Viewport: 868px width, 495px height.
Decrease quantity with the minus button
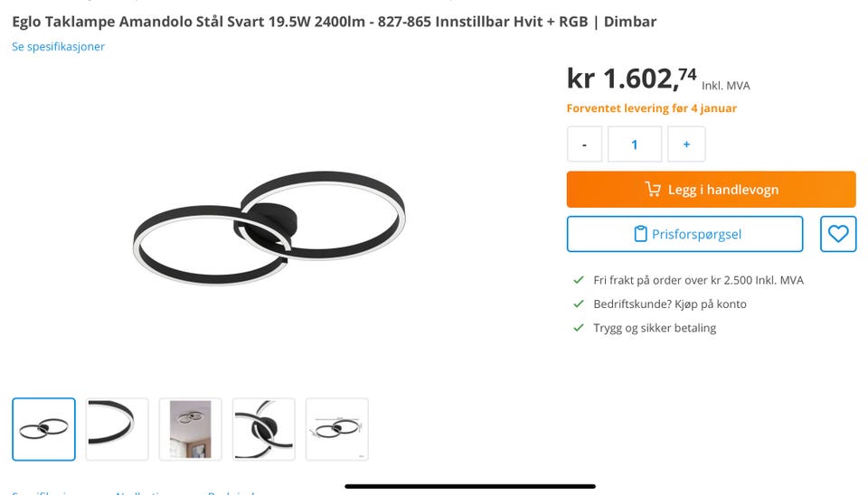click(x=584, y=144)
